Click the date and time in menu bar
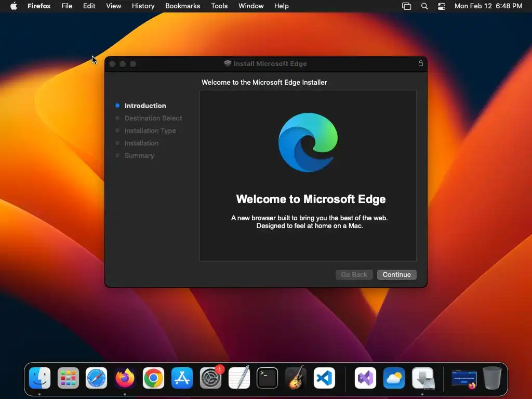 (x=488, y=6)
